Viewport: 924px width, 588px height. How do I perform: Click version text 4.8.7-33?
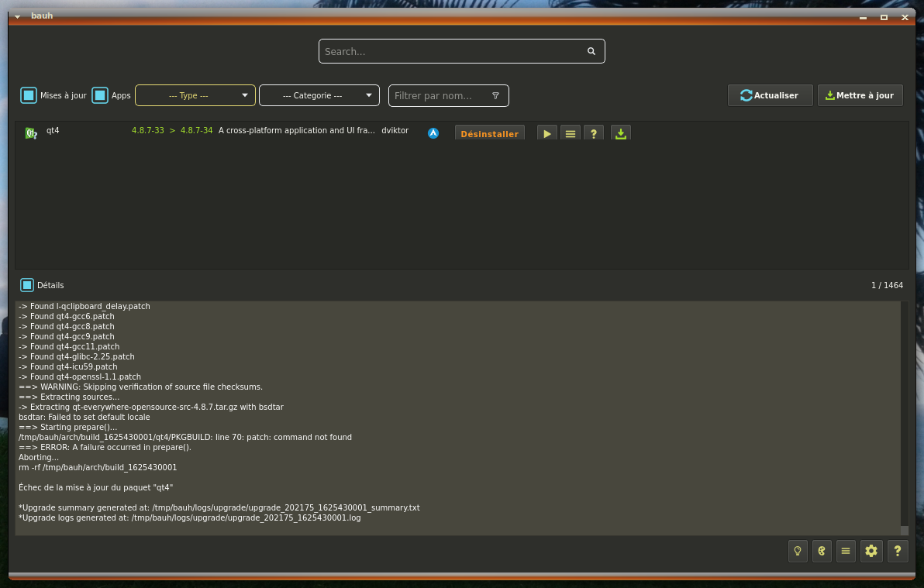[x=148, y=131]
